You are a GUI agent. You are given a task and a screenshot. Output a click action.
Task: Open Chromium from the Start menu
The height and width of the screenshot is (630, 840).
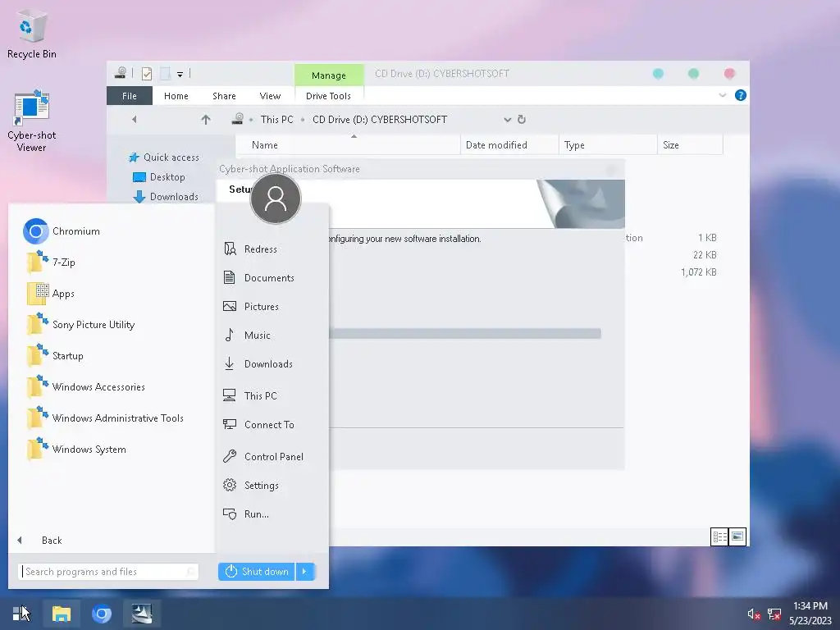(62, 231)
